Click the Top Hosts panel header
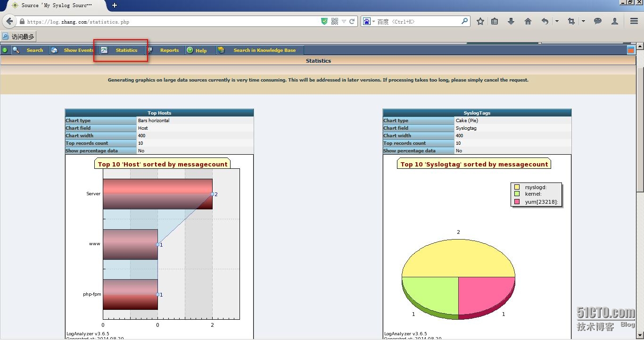The image size is (644, 340). coord(159,113)
